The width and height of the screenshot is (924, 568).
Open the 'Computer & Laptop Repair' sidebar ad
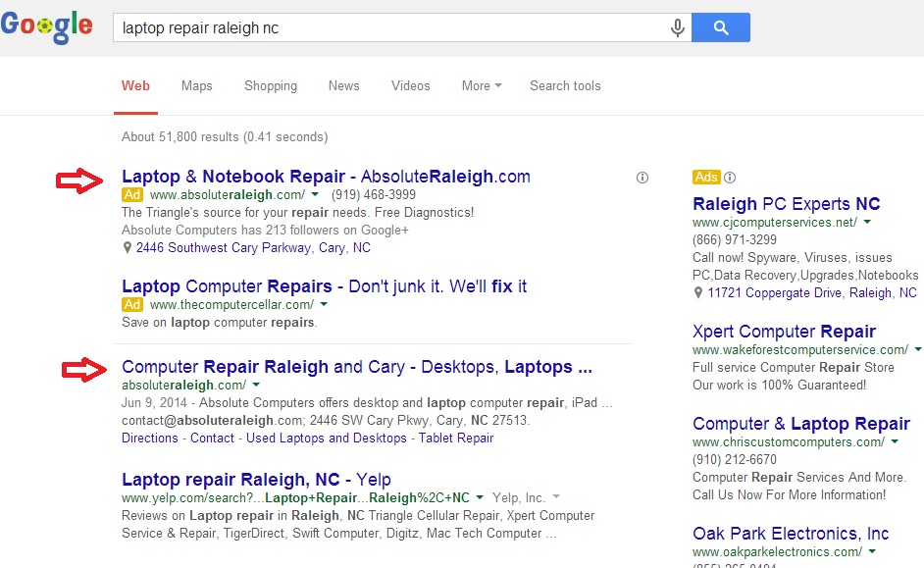(801, 424)
